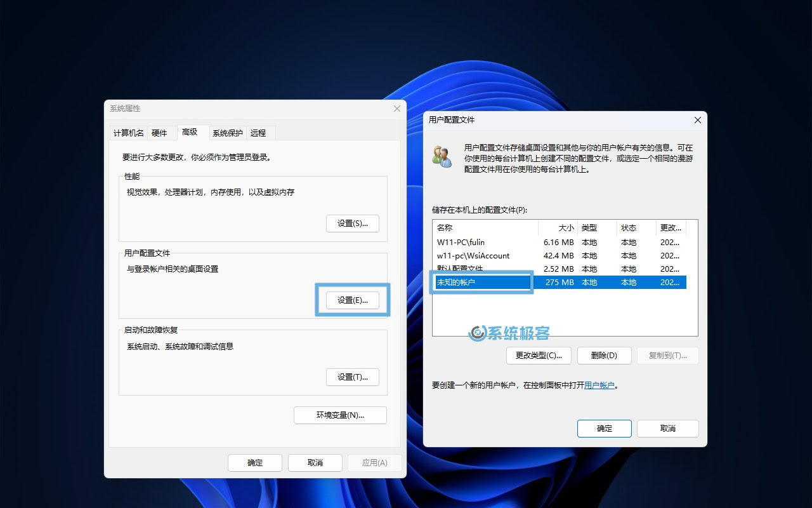Sort list by 更改 date column header

click(671, 227)
